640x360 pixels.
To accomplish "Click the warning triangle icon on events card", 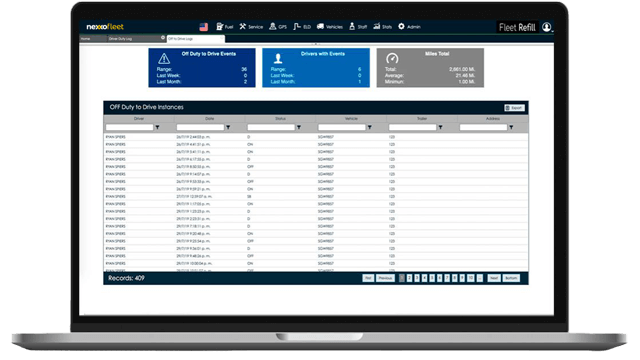I will click(164, 59).
